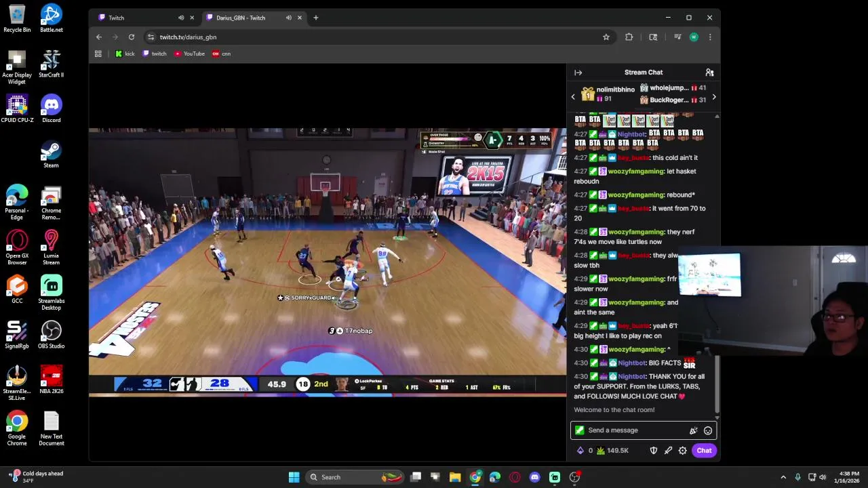This screenshot has width=868, height=488.
Task: Mute audio on the first Twitch tab
Action: pos(181,18)
